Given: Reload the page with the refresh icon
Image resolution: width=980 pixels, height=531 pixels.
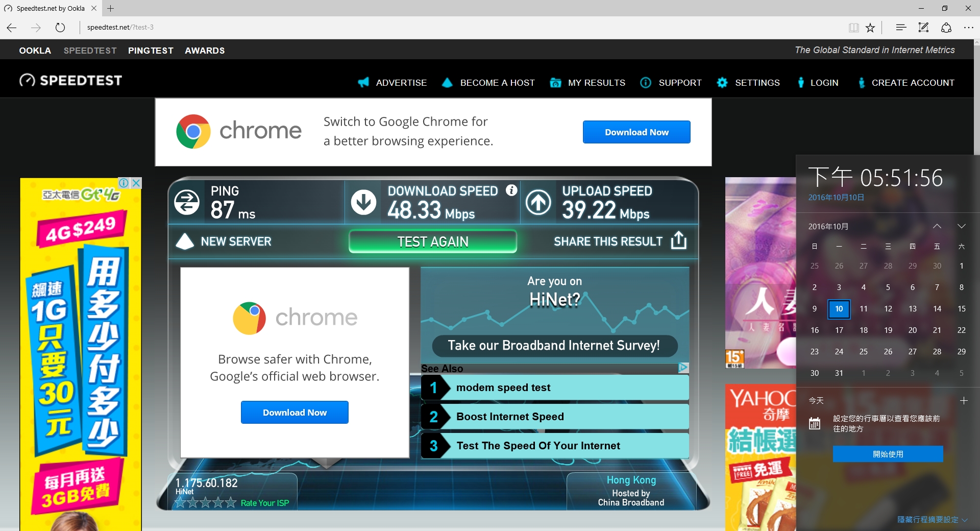Looking at the screenshot, I should (x=60, y=28).
